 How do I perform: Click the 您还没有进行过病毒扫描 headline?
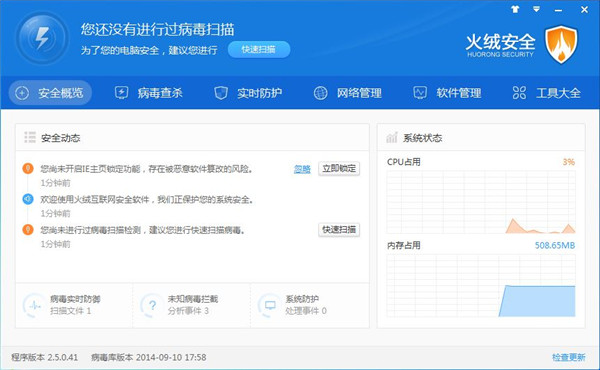coord(157,29)
